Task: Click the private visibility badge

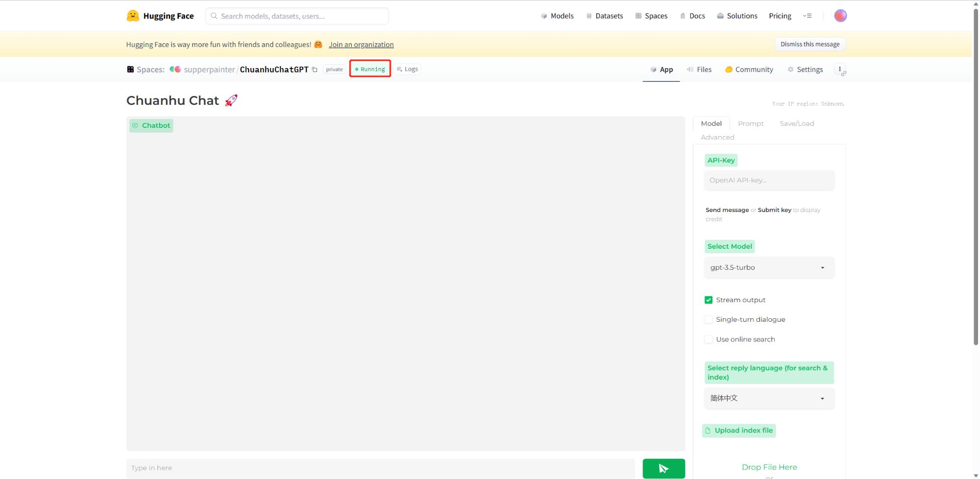Action: click(334, 70)
